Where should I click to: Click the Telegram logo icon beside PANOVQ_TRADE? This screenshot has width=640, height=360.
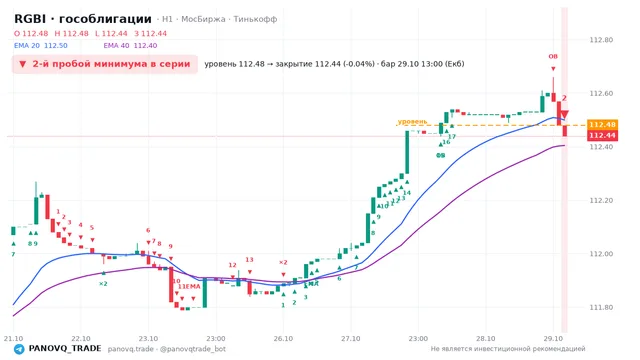click(x=19, y=349)
